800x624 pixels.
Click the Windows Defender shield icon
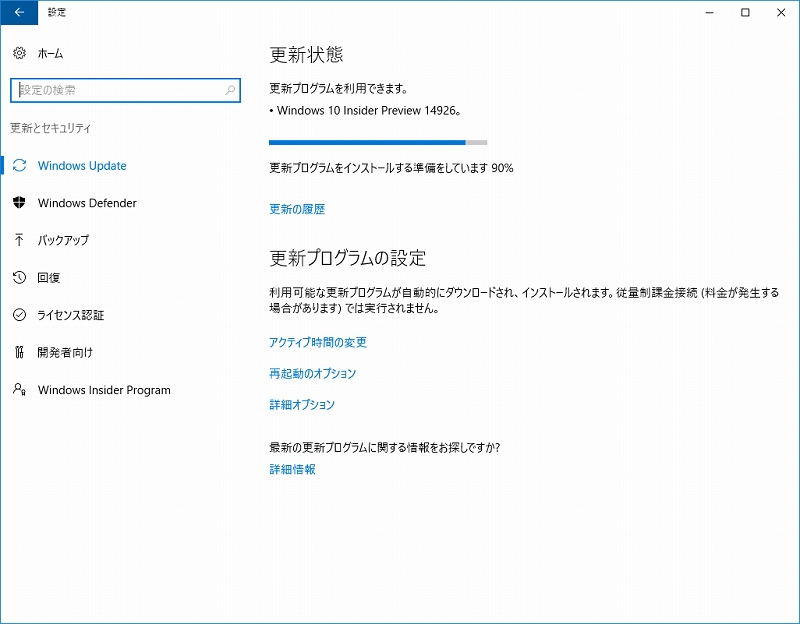point(19,203)
